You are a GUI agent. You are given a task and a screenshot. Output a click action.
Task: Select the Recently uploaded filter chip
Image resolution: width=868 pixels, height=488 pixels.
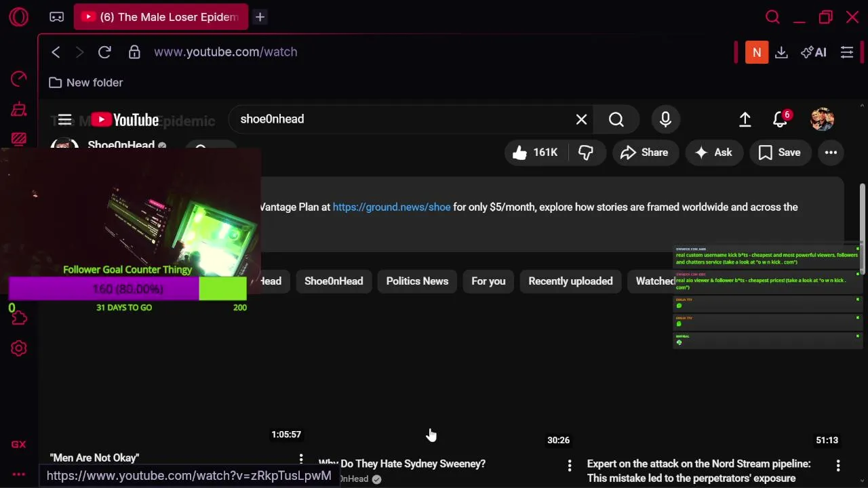coord(570,281)
